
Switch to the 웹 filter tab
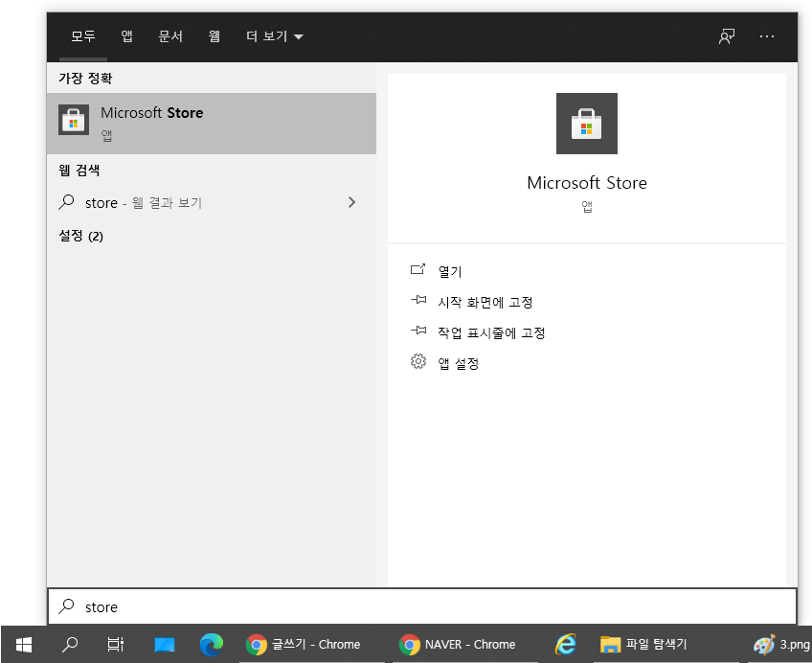[214, 36]
